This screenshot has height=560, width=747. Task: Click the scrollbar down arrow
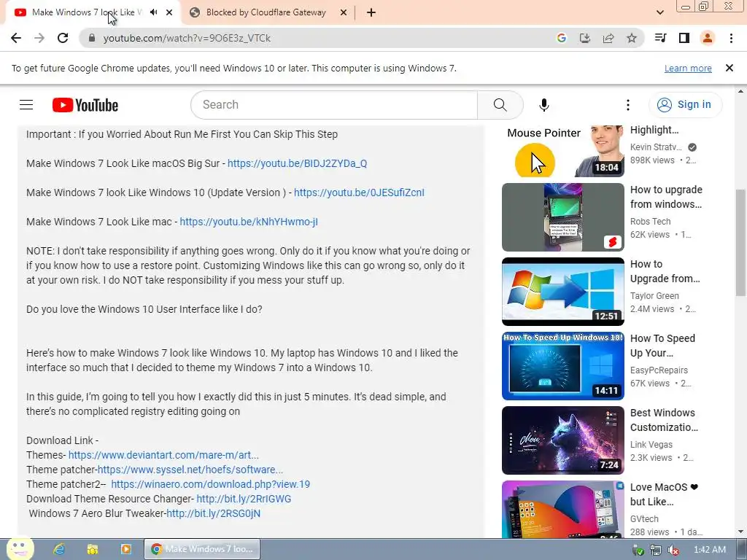pos(741,532)
